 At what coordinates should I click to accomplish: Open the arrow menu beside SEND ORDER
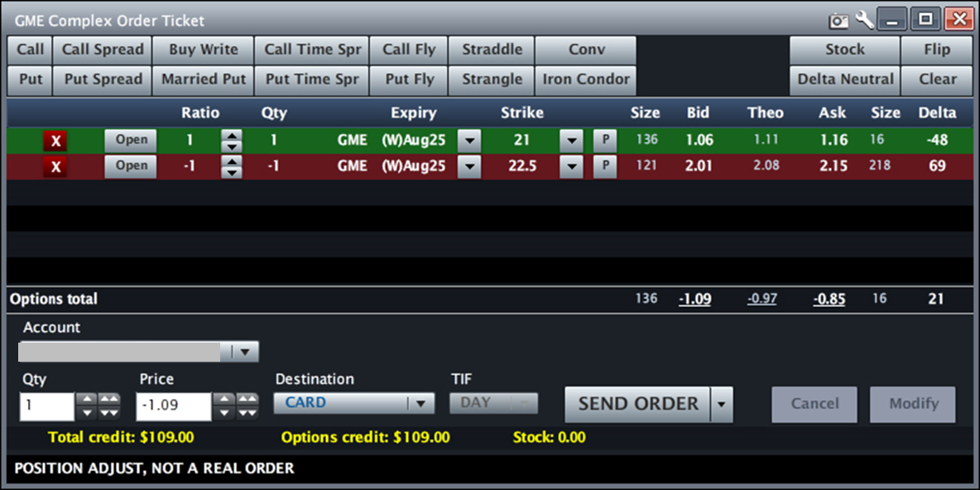point(721,405)
